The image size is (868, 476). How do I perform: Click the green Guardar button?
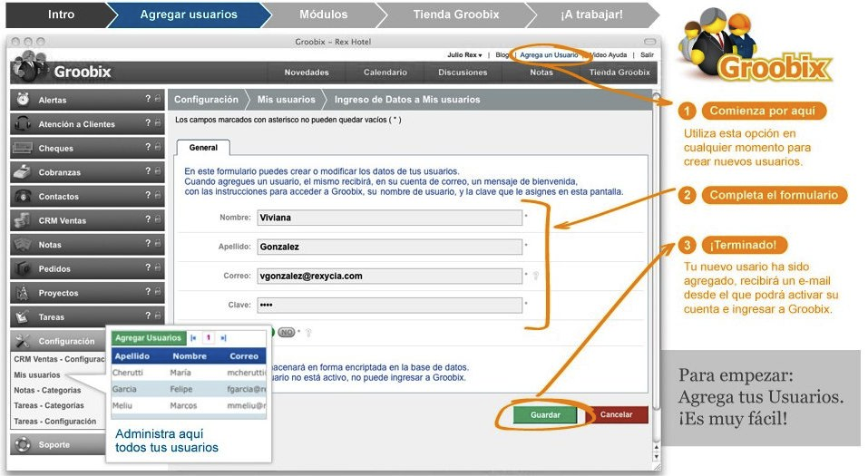[x=545, y=414]
